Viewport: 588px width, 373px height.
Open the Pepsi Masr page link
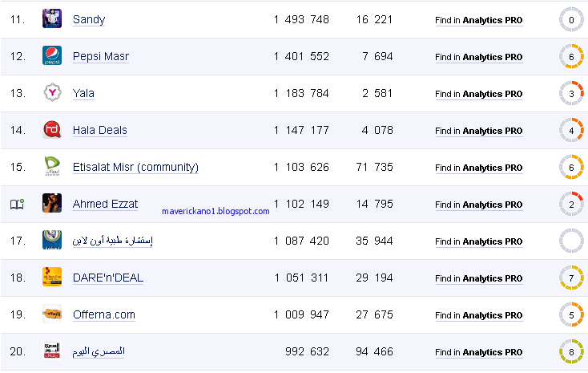click(x=100, y=56)
